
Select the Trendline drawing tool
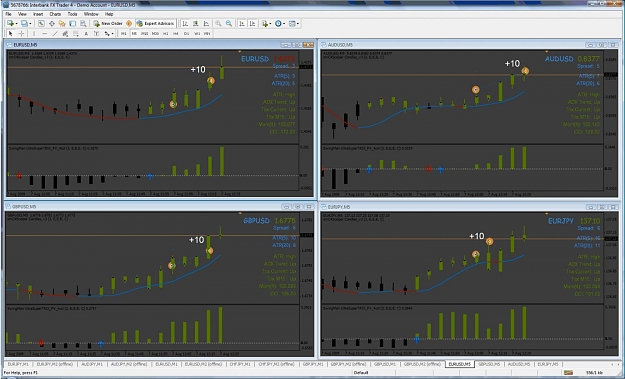pyautogui.click(x=55, y=33)
